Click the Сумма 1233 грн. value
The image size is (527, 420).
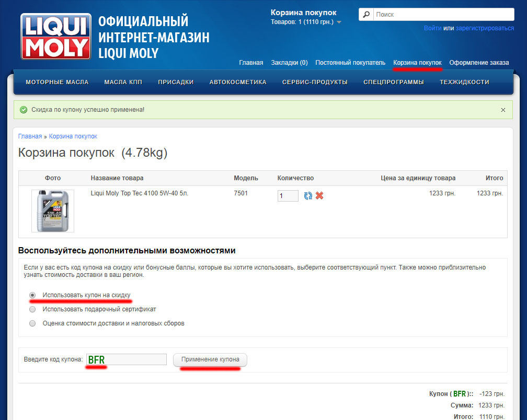coord(491,405)
